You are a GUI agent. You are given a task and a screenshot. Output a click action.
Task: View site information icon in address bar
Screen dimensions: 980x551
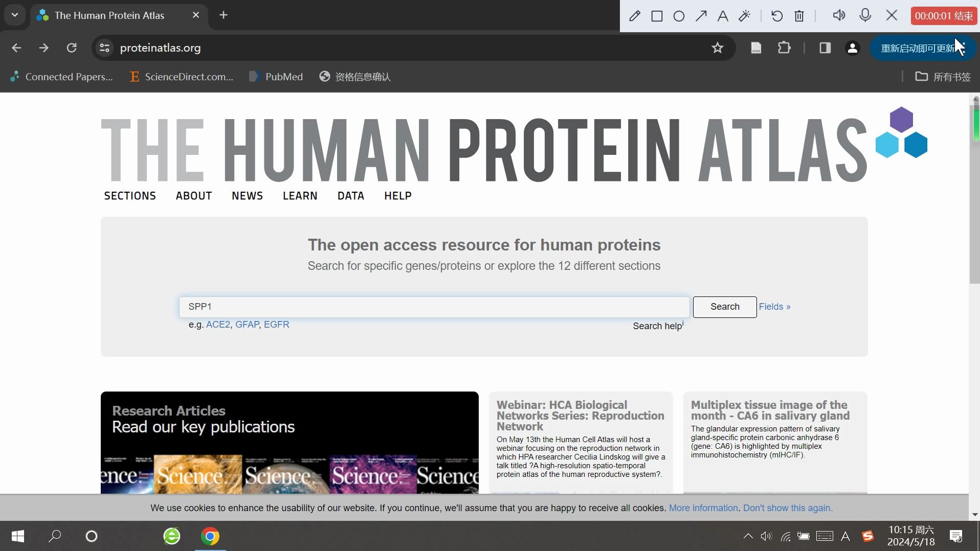click(x=104, y=48)
